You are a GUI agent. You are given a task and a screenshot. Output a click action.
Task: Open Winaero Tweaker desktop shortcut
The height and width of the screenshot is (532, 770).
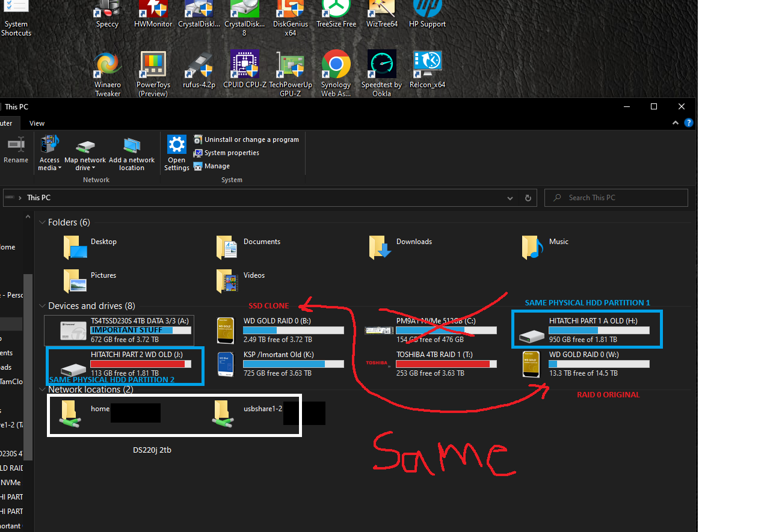click(108, 73)
